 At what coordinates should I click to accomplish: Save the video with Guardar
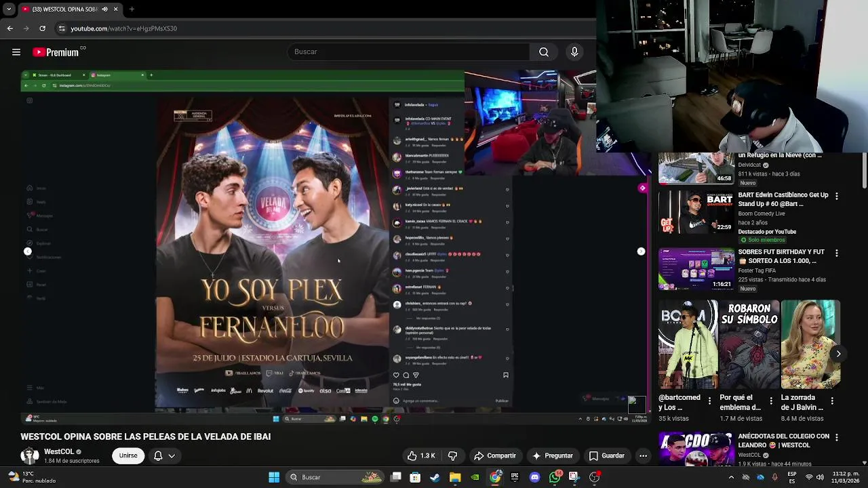tap(606, 455)
